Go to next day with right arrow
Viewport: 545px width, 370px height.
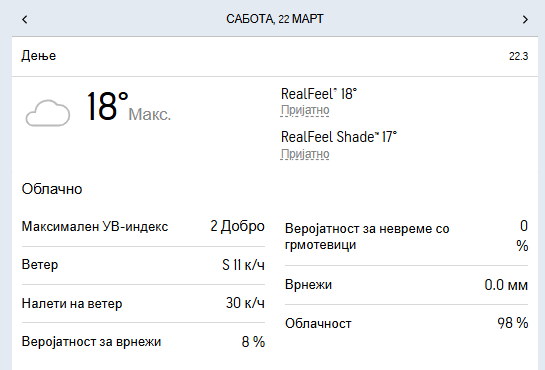pos(525,19)
